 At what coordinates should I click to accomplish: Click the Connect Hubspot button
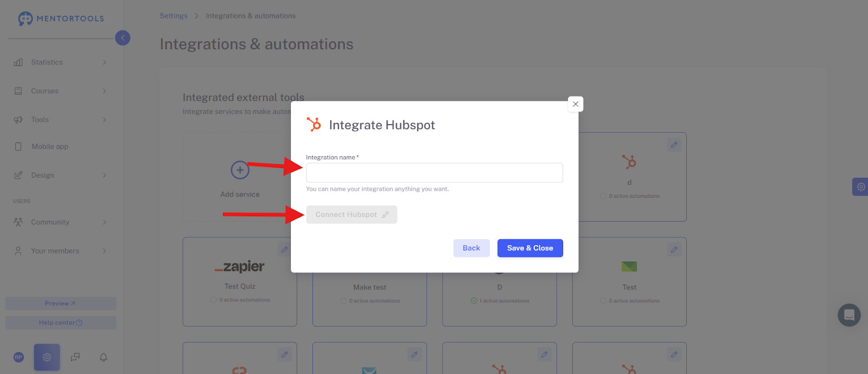point(352,215)
